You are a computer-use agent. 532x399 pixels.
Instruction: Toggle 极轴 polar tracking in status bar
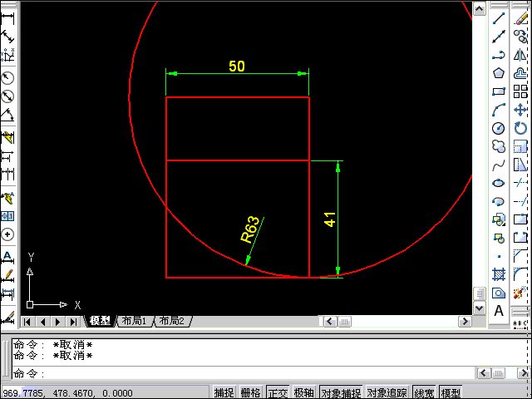(303, 392)
